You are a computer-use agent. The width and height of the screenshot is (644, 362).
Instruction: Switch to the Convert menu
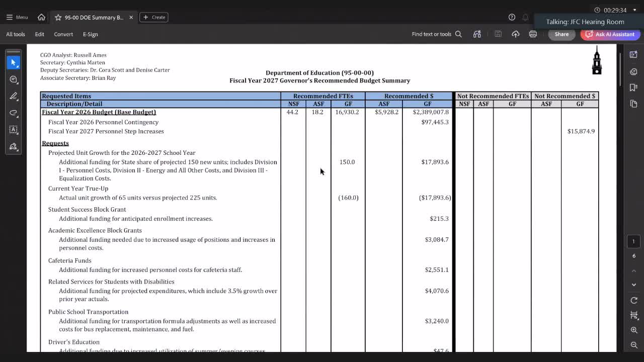(x=63, y=34)
